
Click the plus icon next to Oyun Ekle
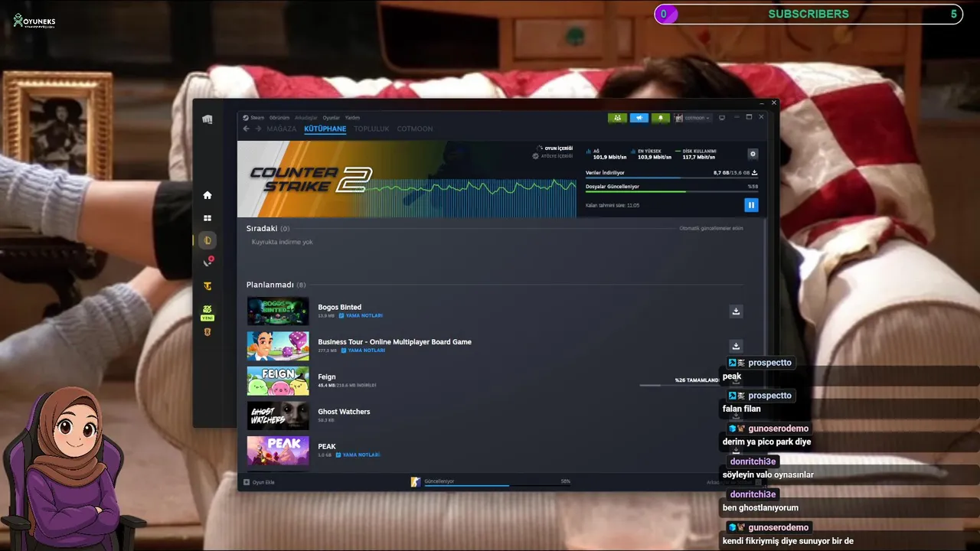[x=247, y=482]
